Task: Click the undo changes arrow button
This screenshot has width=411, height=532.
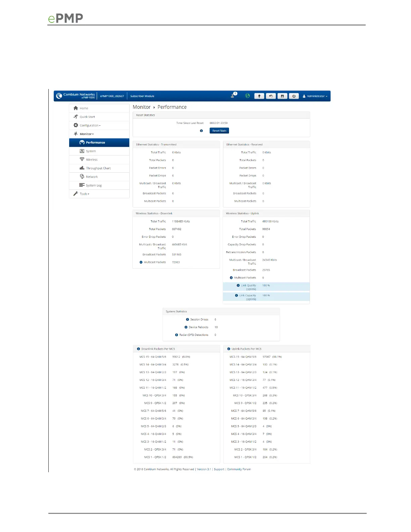Action: [x=271, y=96]
